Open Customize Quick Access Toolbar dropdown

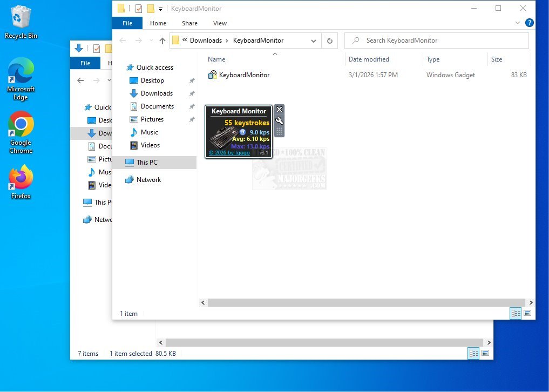coord(160,9)
